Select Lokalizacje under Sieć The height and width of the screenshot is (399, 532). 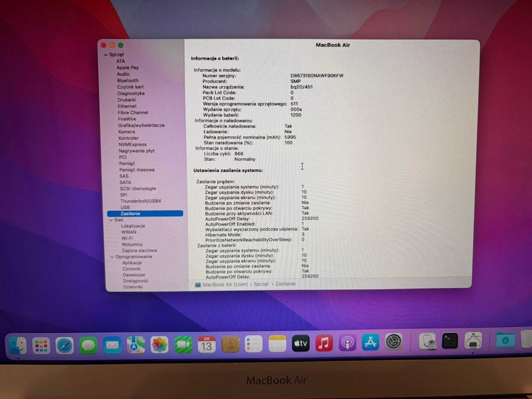[x=133, y=226]
